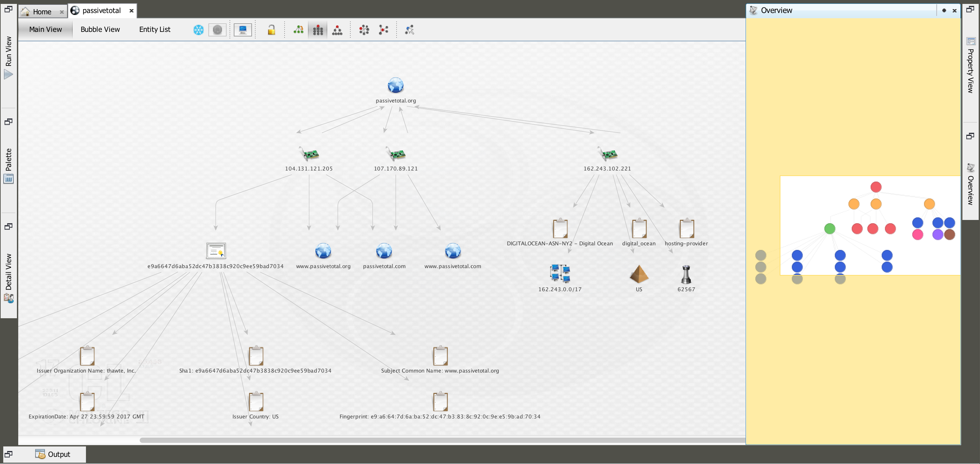980x464 pixels.
Task: Select the Sha1 clipboard node
Action: pyautogui.click(x=256, y=360)
